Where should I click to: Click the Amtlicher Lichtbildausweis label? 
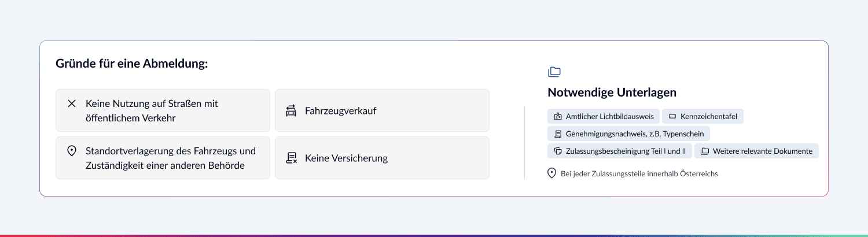coord(609,116)
